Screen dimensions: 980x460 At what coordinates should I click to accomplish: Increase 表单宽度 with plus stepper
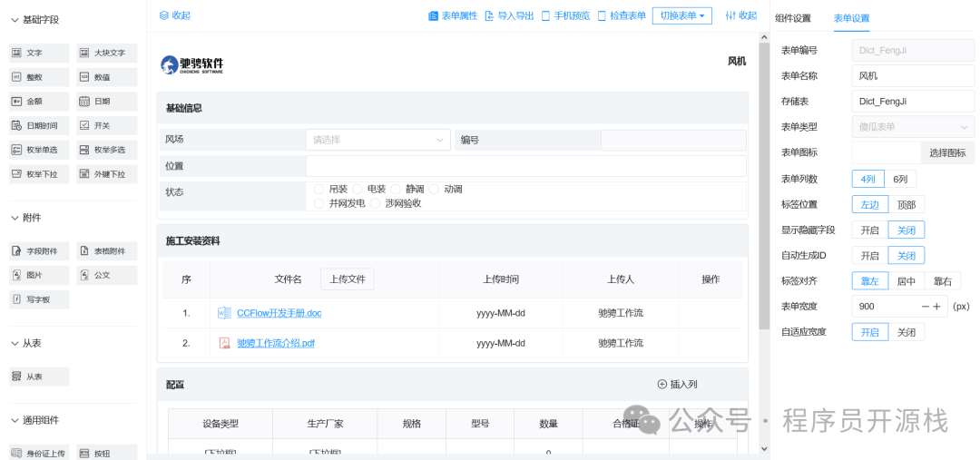coord(936,307)
